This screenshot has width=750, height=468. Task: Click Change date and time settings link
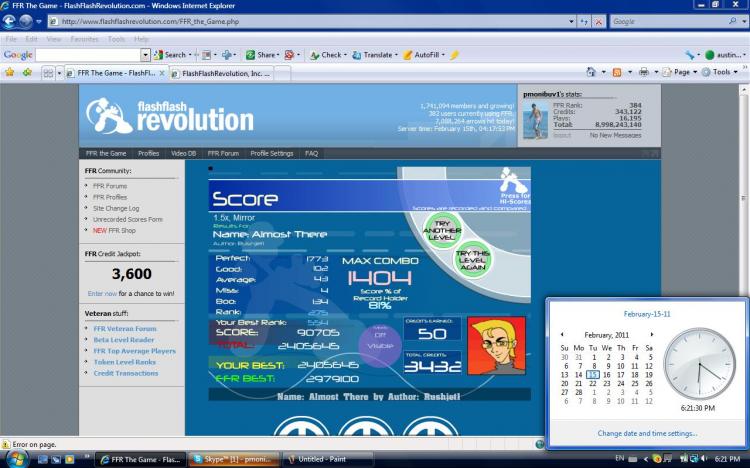tap(647, 434)
